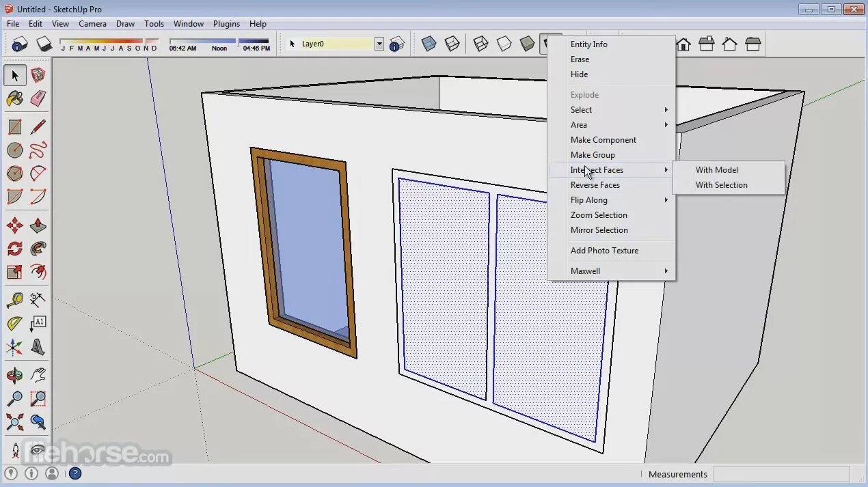Image resolution: width=868 pixels, height=487 pixels.
Task: Activate the Zoom Window tool
Action: click(x=38, y=399)
